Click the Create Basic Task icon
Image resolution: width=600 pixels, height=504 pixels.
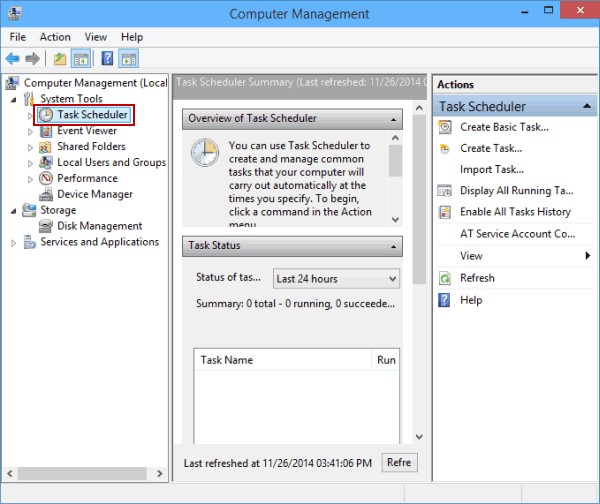tap(445, 127)
